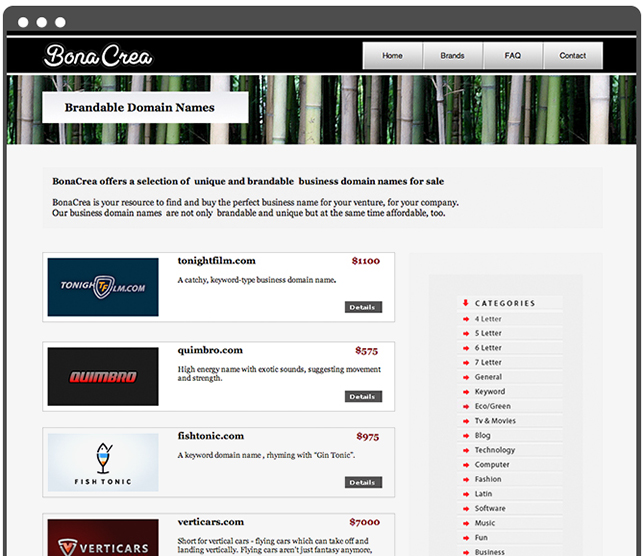View Details for fishtonic.com

click(x=363, y=482)
